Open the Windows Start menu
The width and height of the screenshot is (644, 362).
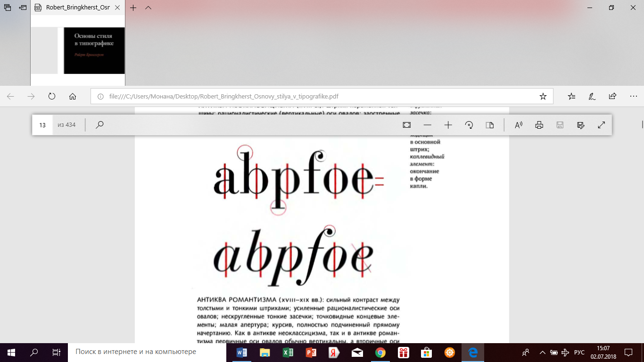point(11,352)
